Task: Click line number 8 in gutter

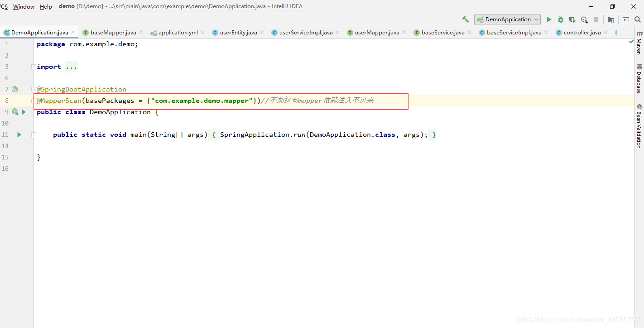Action: click(x=6, y=101)
